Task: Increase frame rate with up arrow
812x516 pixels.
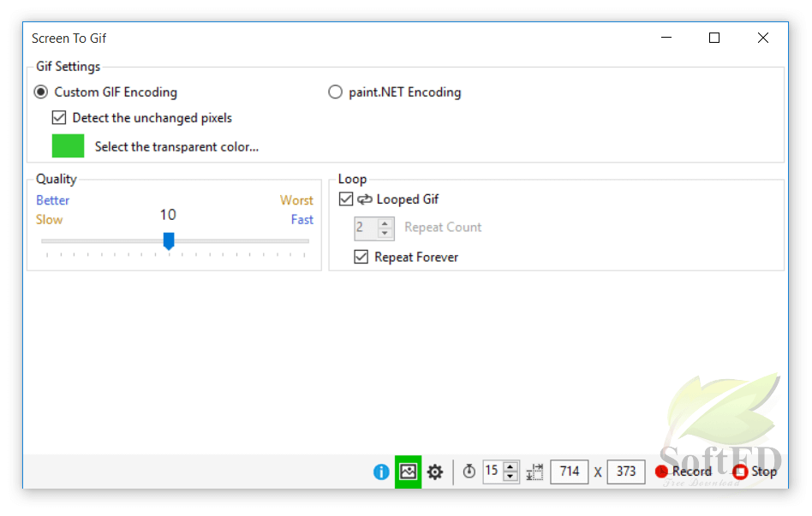Action: pos(510,466)
